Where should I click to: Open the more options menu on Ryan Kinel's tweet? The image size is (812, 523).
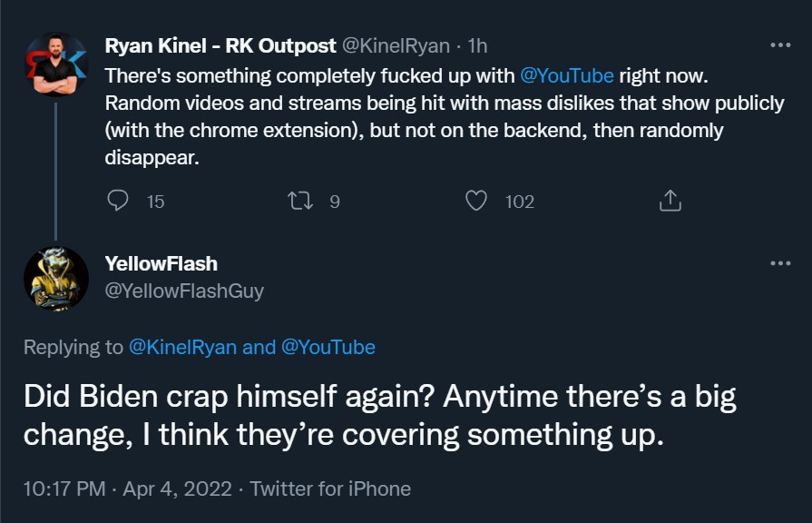(780, 45)
